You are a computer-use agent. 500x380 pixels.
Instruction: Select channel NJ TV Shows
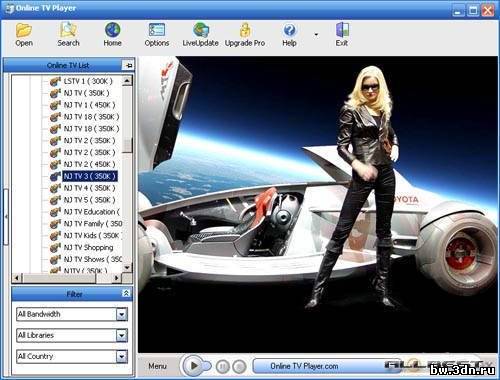coord(93,259)
